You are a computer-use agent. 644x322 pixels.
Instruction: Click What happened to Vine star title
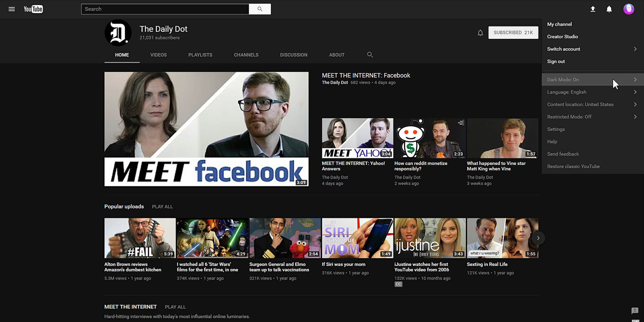point(496,166)
